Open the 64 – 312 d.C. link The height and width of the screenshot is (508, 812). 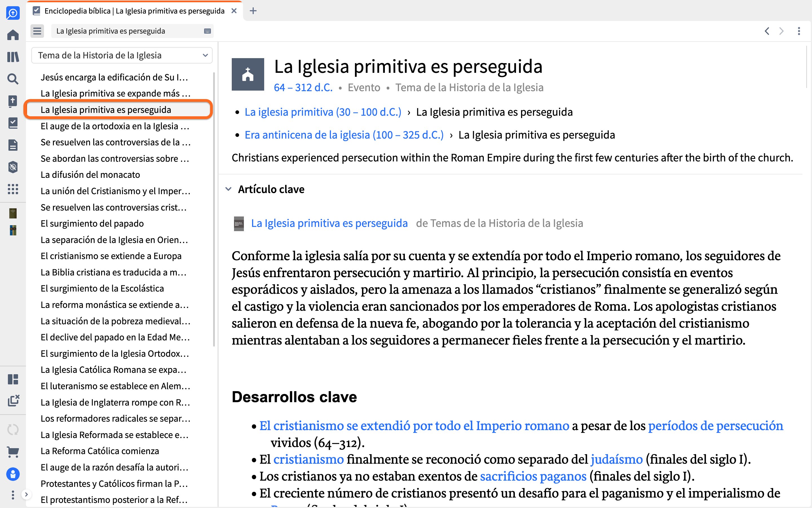point(303,87)
